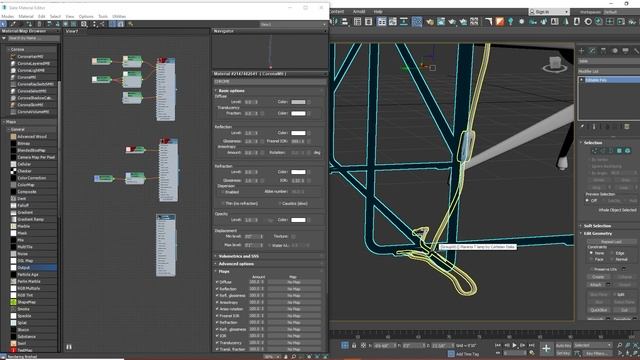Click the large plus Set Keys button
This screenshot has width=640, height=360.
(546, 349)
